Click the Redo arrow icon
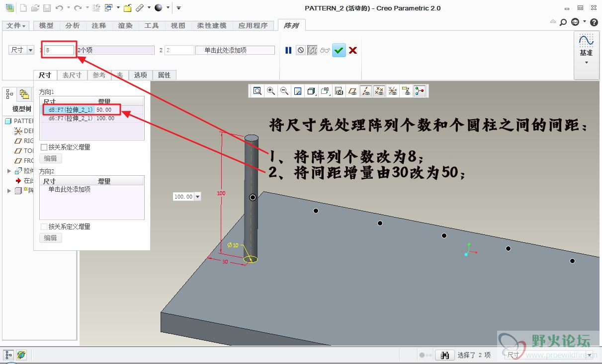 pos(78,8)
